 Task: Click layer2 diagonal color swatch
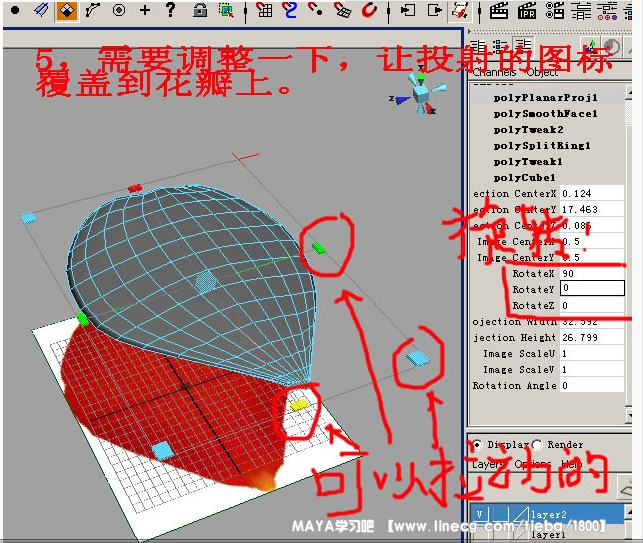521,514
